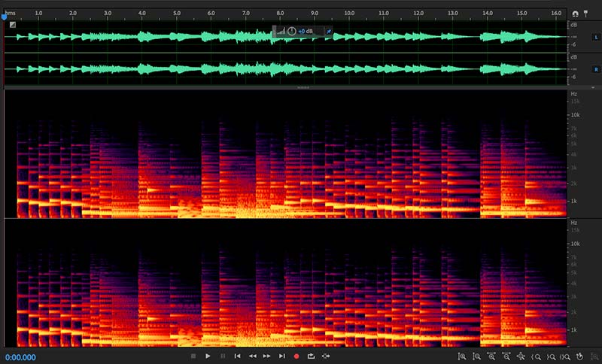Click the 8.0 mark on time ruler
The image size is (602, 364).
(x=280, y=13)
